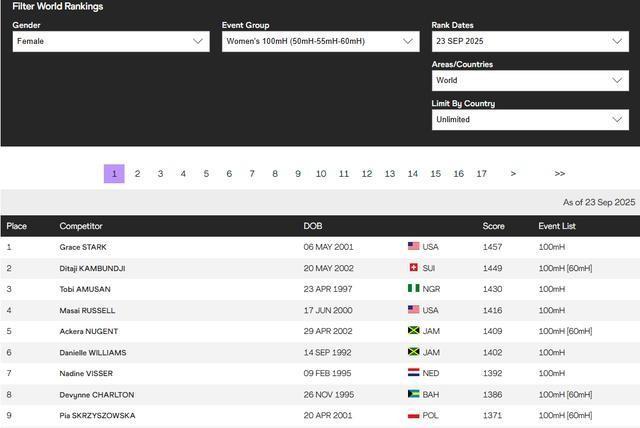This screenshot has height=428, width=640.
Task: Click the USA flag beside Grace STARK
Action: point(413,247)
